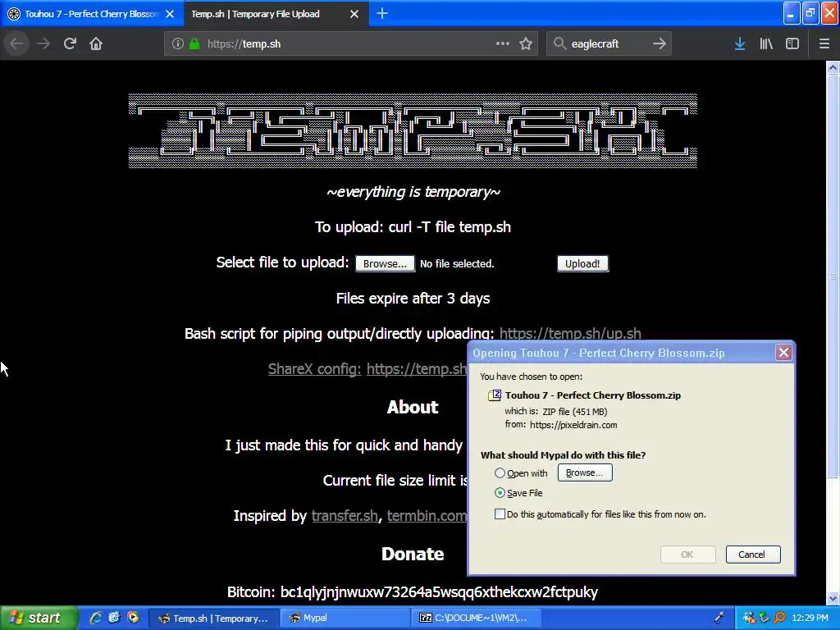Click the 'Files expire after 3 days' text
Screen dimensions: 840x630
[x=413, y=299]
